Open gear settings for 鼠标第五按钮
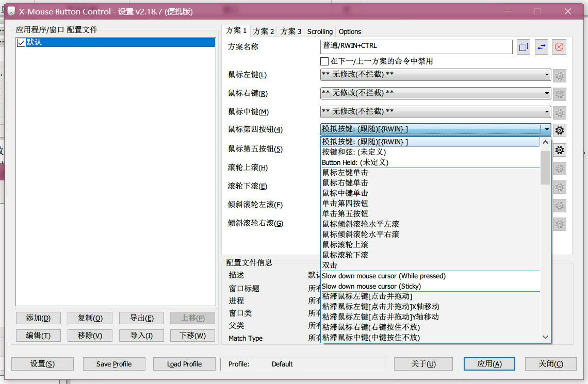This screenshot has width=588, height=384. click(x=560, y=150)
